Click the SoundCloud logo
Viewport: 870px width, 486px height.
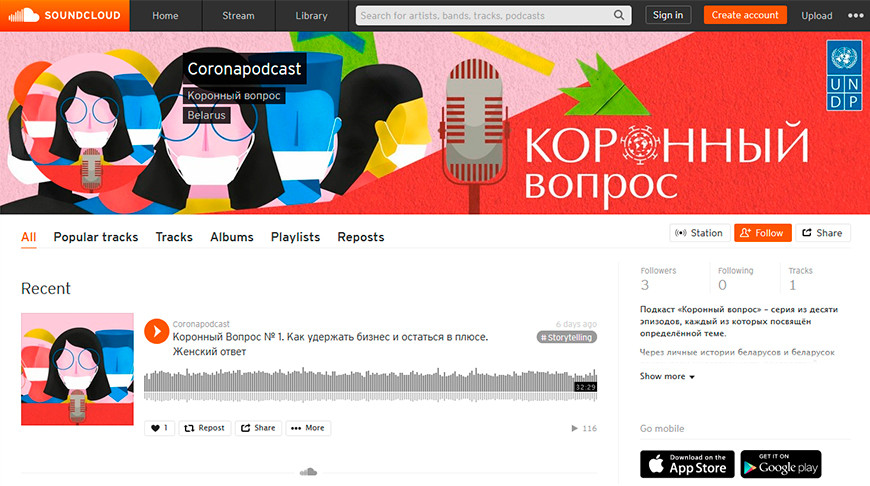[x=64, y=16]
